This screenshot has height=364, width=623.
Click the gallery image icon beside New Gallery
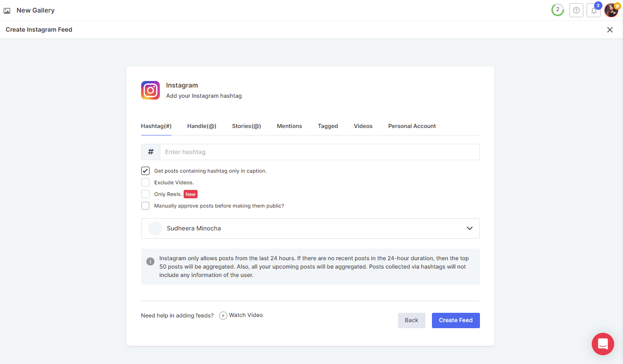point(7,10)
